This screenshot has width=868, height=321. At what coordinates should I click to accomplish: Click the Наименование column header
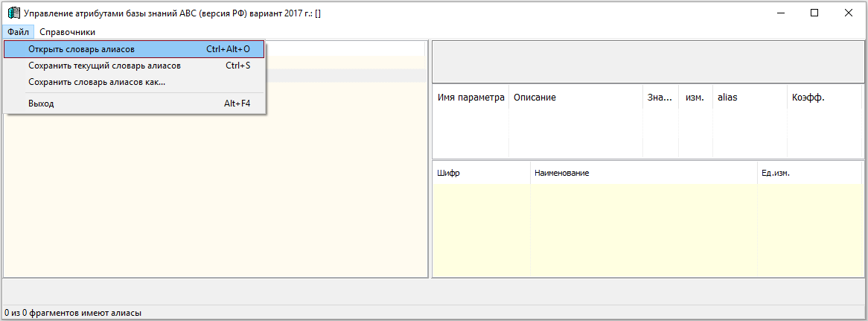pyautogui.click(x=644, y=174)
